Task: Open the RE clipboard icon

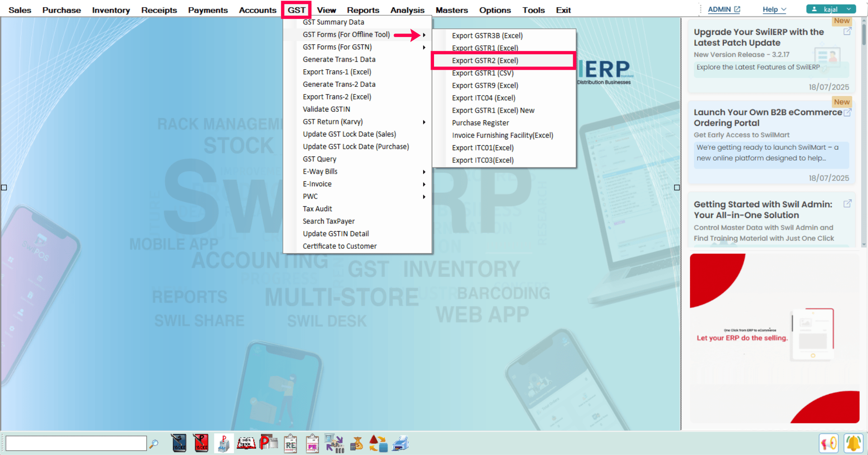Action: coord(290,444)
